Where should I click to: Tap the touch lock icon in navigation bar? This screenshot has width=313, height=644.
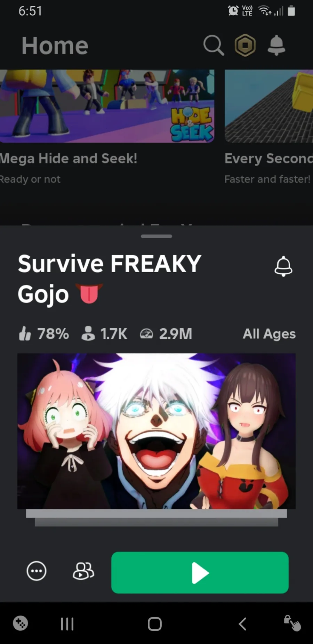point(292,623)
